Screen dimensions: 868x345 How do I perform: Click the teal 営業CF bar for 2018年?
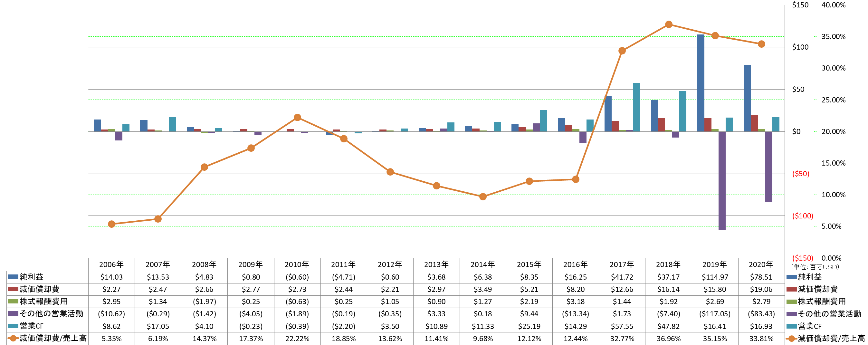(x=683, y=111)
